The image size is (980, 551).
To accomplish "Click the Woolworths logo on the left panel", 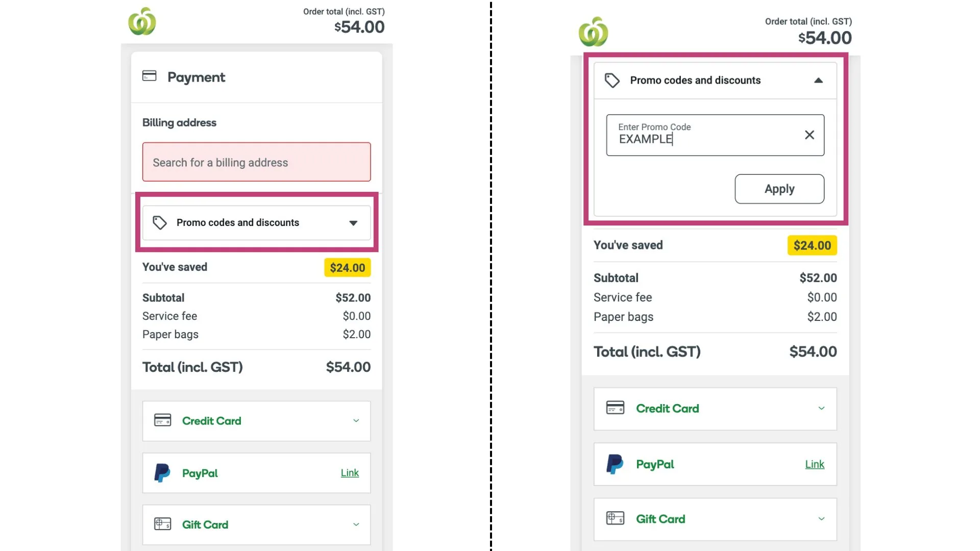I will (143, 21).
